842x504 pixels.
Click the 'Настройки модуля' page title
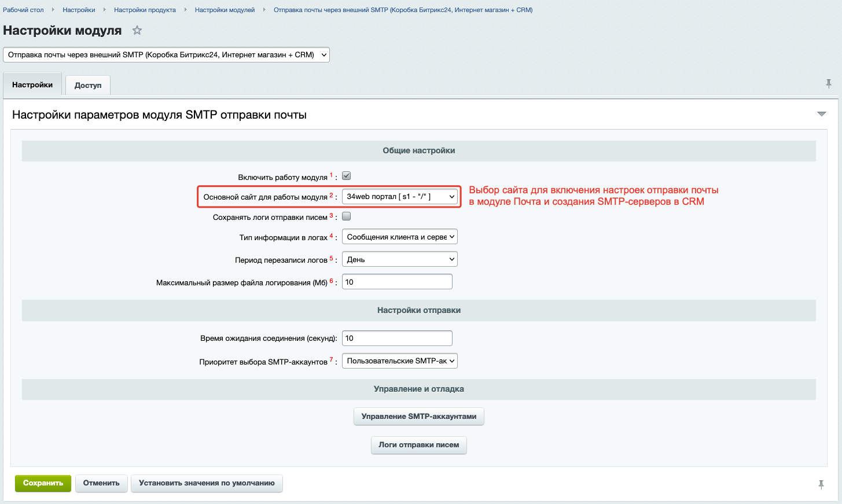point(62,30)
